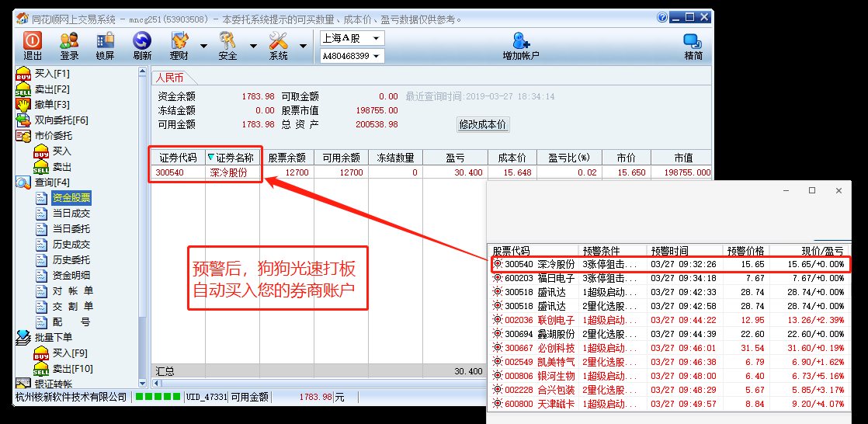The image size is (868, 424).
Task: Click the 锁屏 lock screen icon
Action: pyautogui.click(x=105, y=46)
